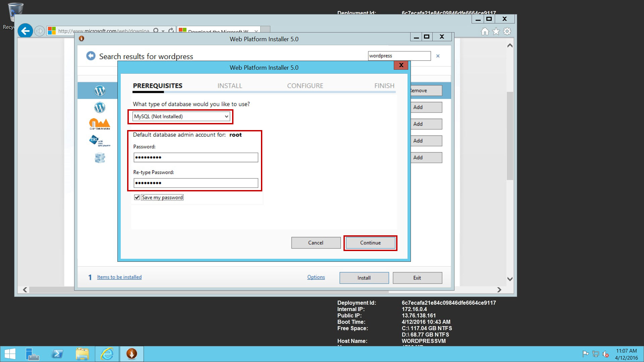Click the browser scroll up arrow
Image resolution: width=644 pixels, height=362 pixels.
coord(510,45)
